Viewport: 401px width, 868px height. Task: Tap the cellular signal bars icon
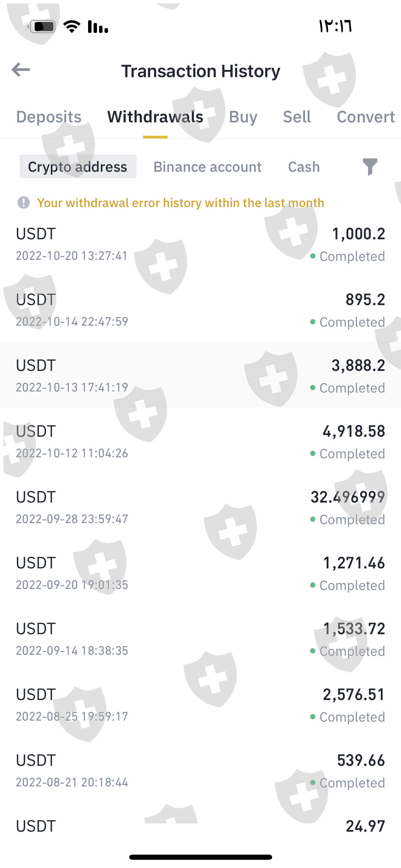[98, 26]
